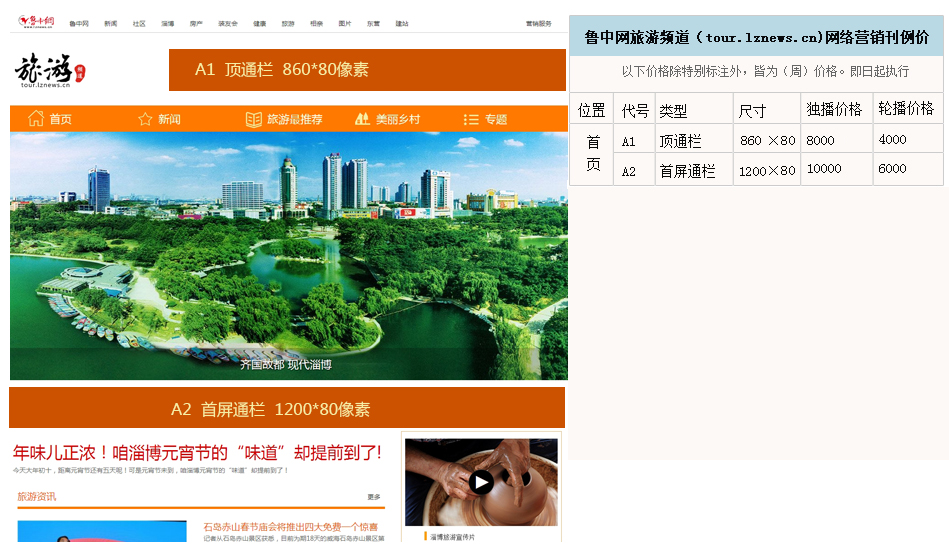Play the pottery video
The height and width of the screenshot is (556, 949).
[x=481, y=482]
